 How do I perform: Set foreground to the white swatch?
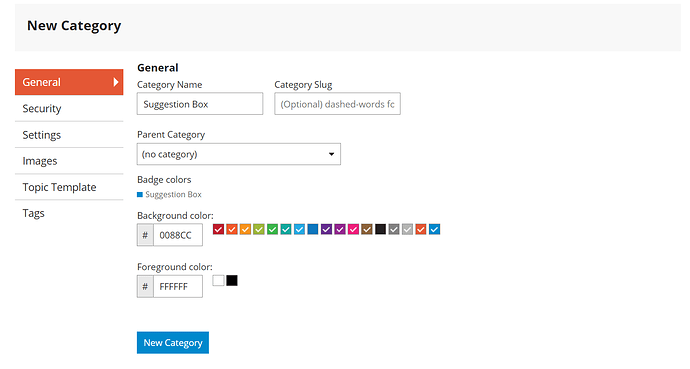coord(218,281)
